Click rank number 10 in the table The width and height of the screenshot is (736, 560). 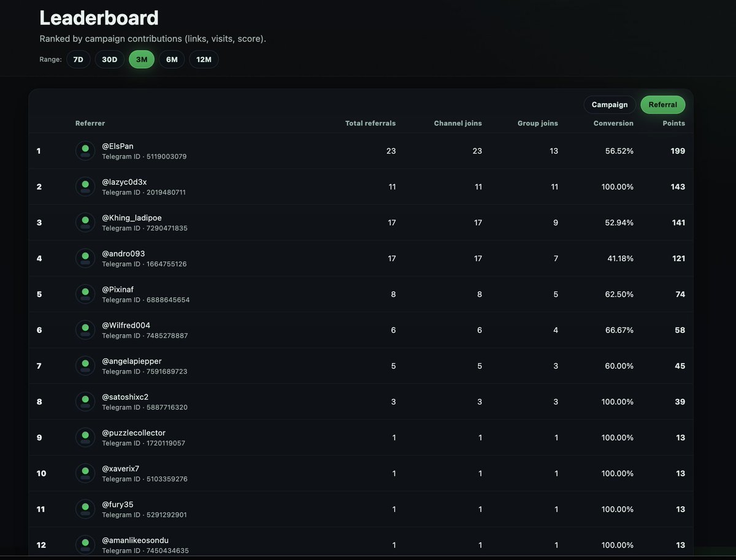[x=41, y=474]
